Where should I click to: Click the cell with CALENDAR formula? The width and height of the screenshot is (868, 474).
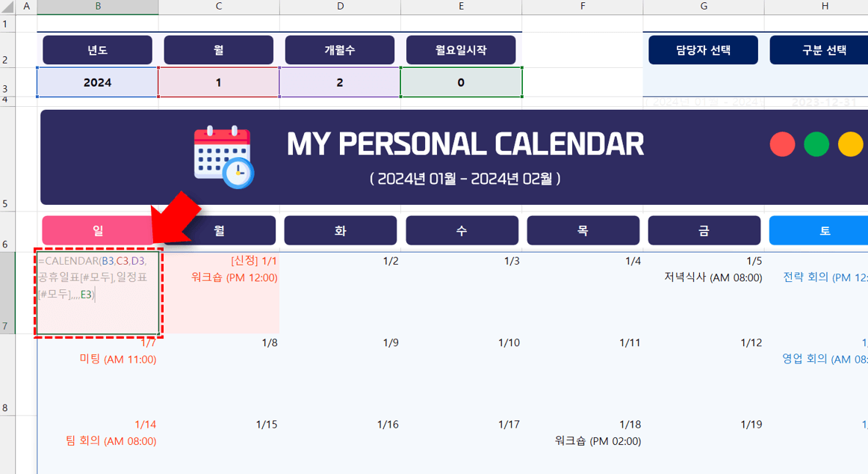[98, 293]
